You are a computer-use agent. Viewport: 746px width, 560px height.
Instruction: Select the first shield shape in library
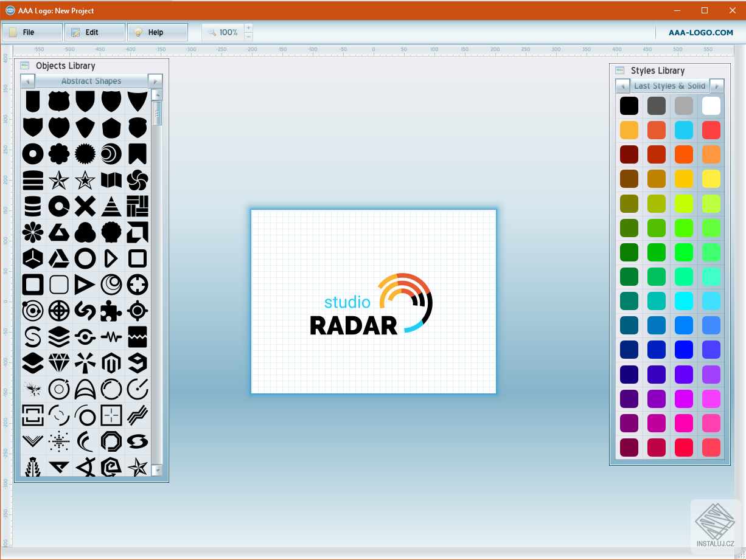tap(33, 101)
